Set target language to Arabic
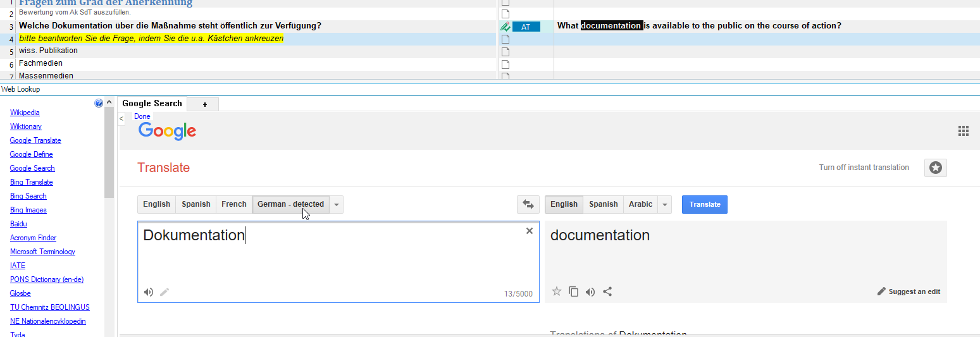 pos(640,204)
